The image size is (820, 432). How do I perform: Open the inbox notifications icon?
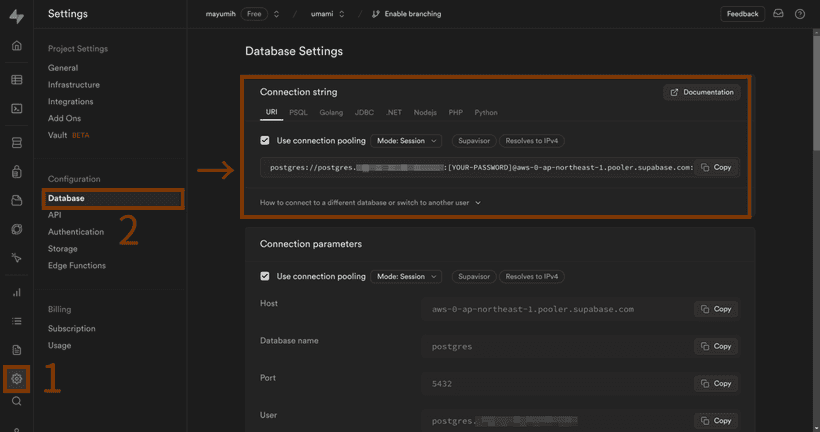tap(778, 14)
